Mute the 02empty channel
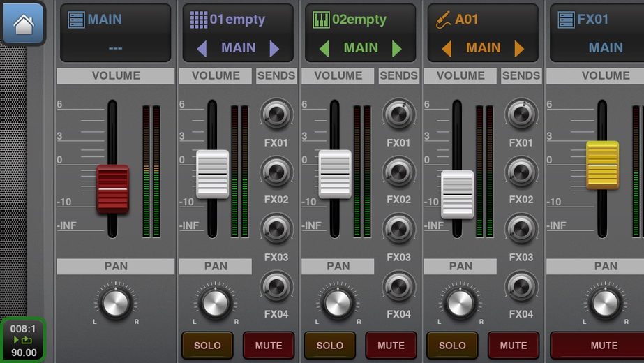The height and width of the screenshot is (363, 644). click(391, 346)
